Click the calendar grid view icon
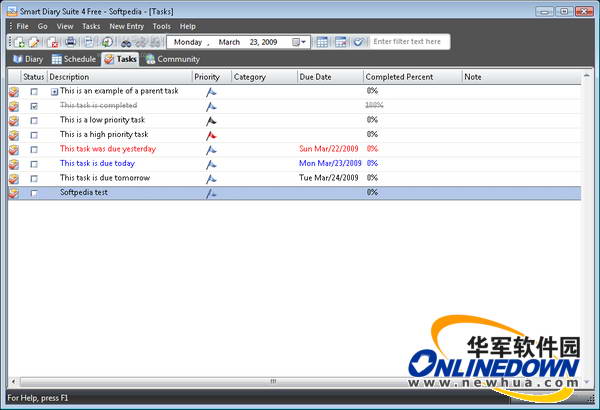The image size is (600, 410). click(x=322, y=42)
